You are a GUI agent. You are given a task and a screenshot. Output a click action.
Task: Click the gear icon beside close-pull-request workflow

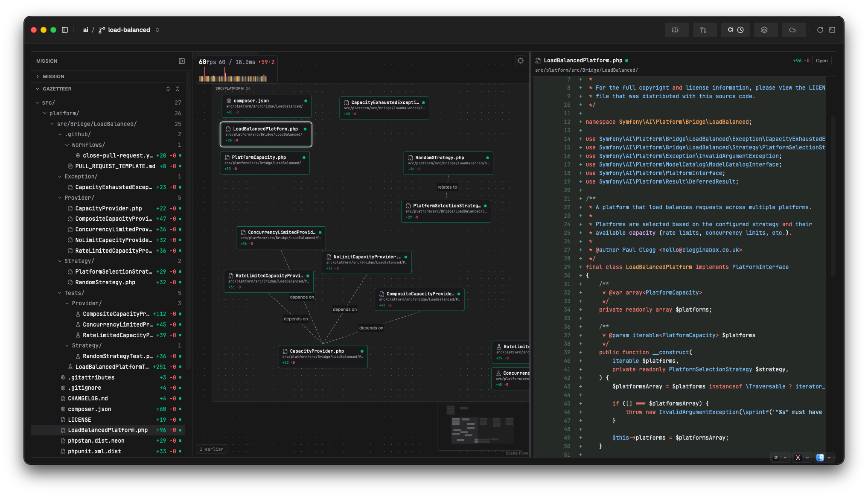[x=78, y=156]
